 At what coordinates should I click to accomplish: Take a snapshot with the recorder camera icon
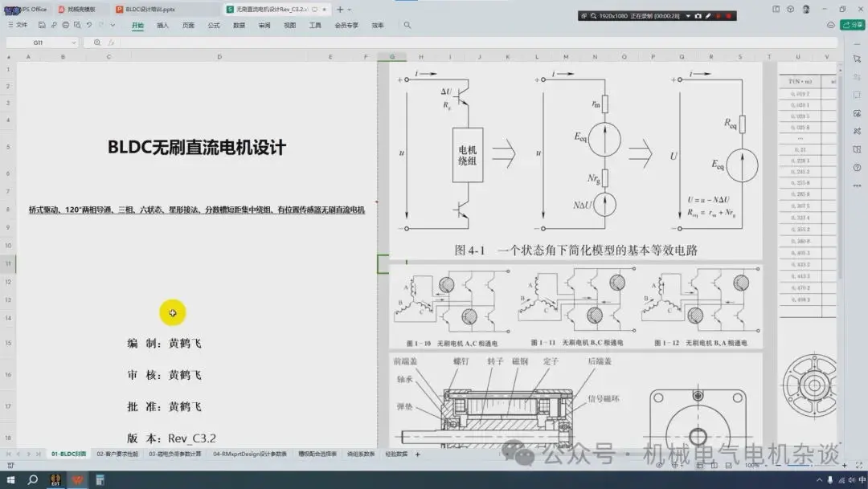click(698, 16)
